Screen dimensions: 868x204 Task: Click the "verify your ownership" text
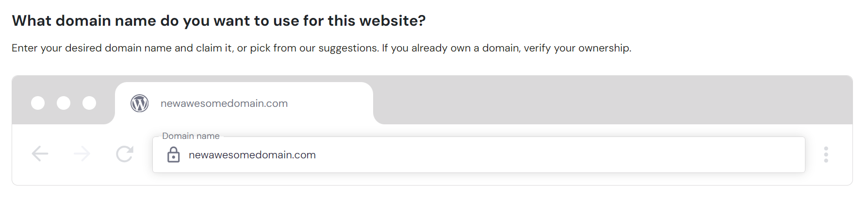pos(577,48)
